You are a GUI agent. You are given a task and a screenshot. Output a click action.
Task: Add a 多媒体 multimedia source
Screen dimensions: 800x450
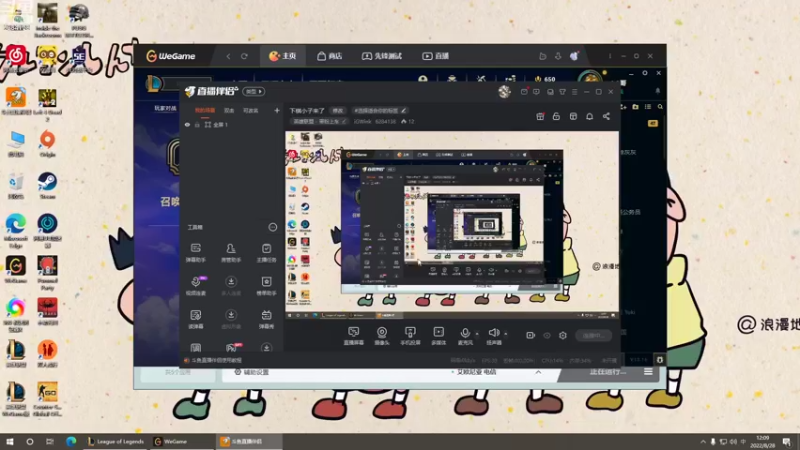438,336
